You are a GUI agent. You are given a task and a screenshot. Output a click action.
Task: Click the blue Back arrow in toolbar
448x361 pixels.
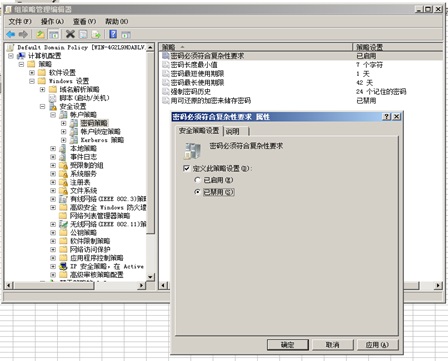pyautogui.click(x=11, y=34)
